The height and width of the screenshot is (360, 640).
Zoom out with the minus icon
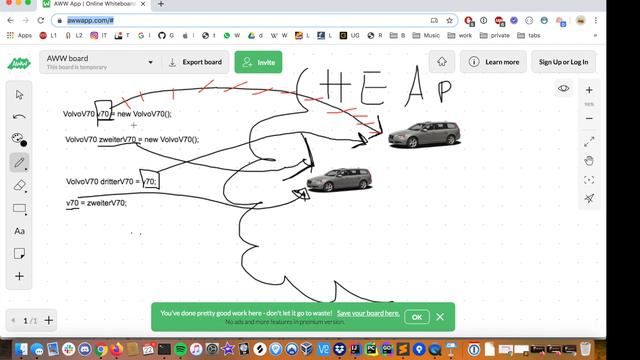[x=589, y=118]
